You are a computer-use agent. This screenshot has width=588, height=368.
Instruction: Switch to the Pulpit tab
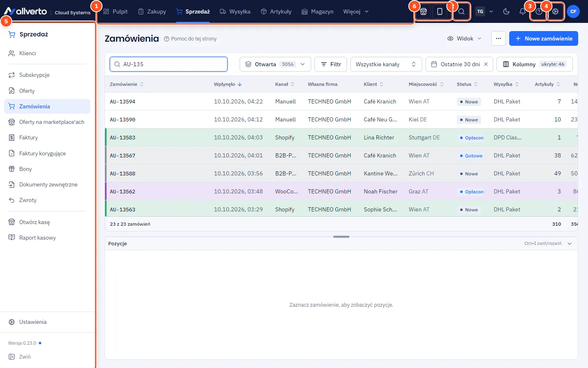[116, 11]
